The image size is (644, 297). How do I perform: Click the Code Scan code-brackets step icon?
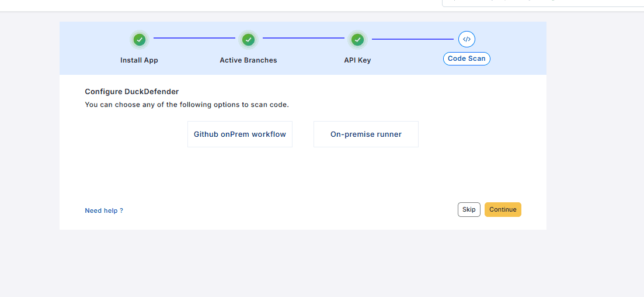467,39
